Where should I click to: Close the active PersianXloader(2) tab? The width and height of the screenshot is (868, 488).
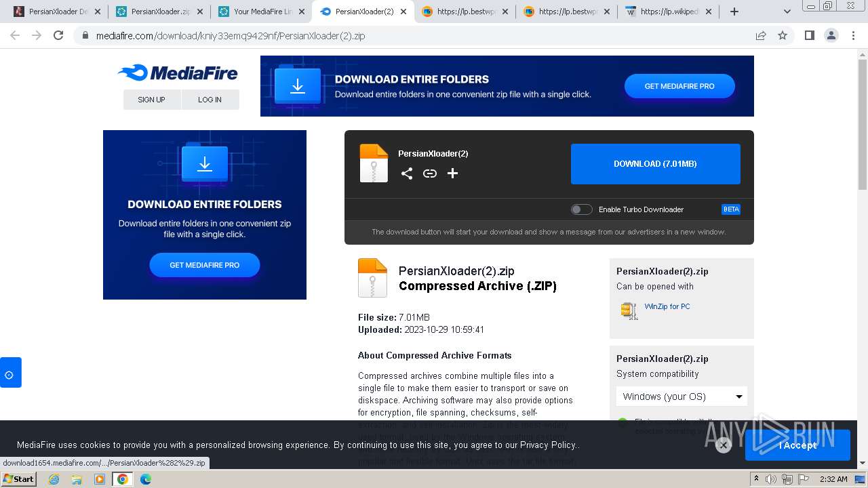click(404, 12)
